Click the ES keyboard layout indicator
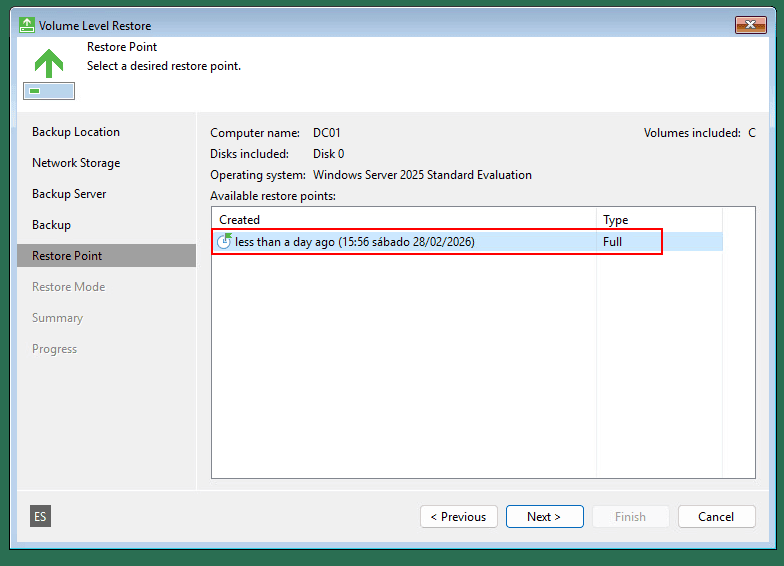This screenshot has height=566, width=784. coord(40,516)
